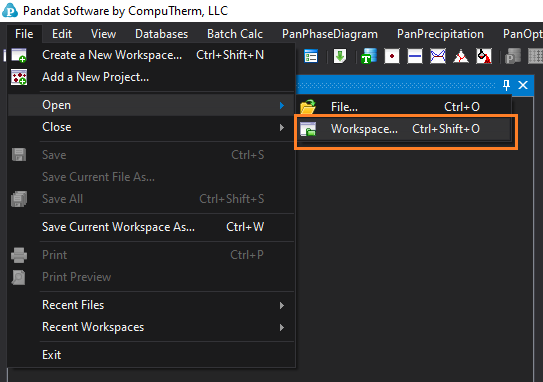
Task: Click the Add a New Project icon
Action: pos(19,77)
